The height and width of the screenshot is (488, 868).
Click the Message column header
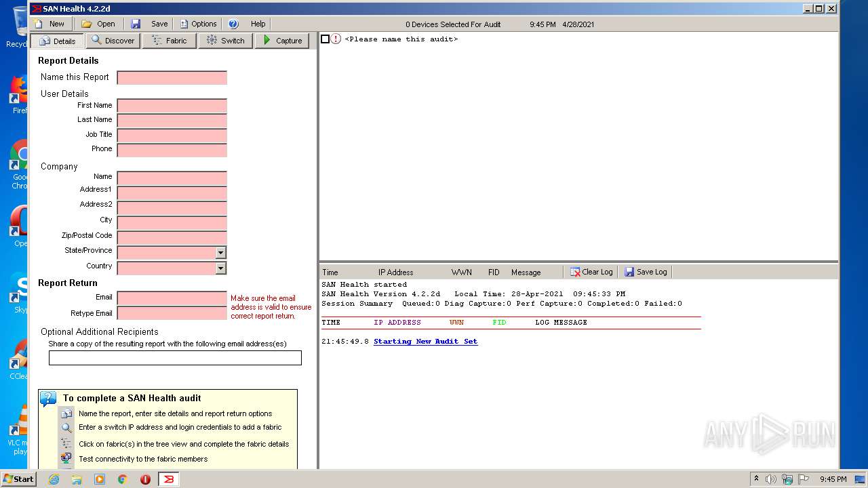(526, 272)
